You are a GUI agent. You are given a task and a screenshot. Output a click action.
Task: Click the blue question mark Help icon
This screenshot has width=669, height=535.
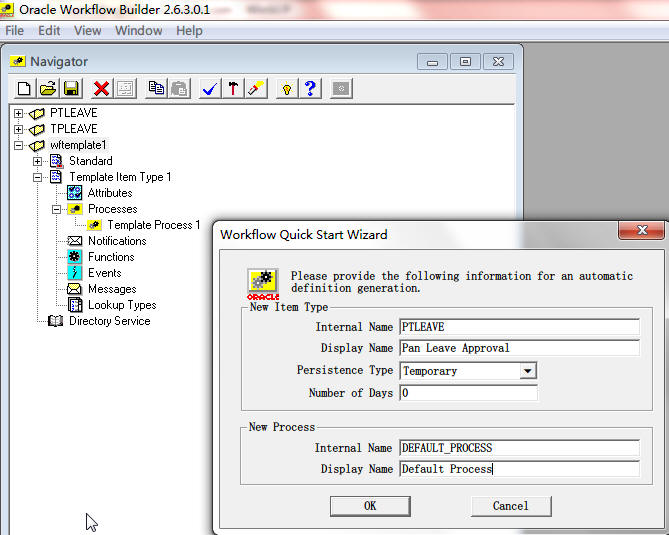[310, 89]
